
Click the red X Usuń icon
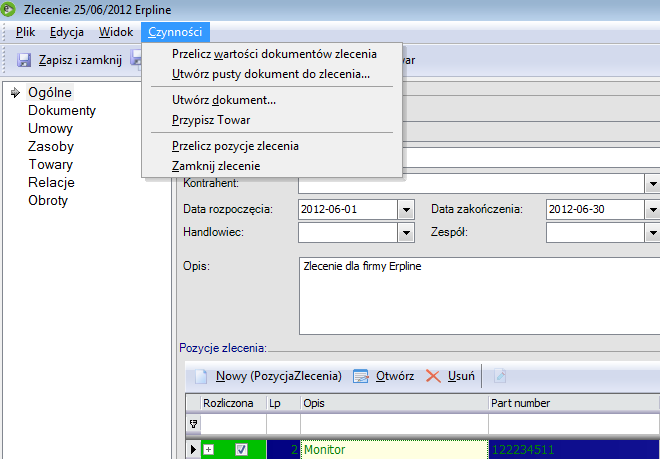pos(433,376)
